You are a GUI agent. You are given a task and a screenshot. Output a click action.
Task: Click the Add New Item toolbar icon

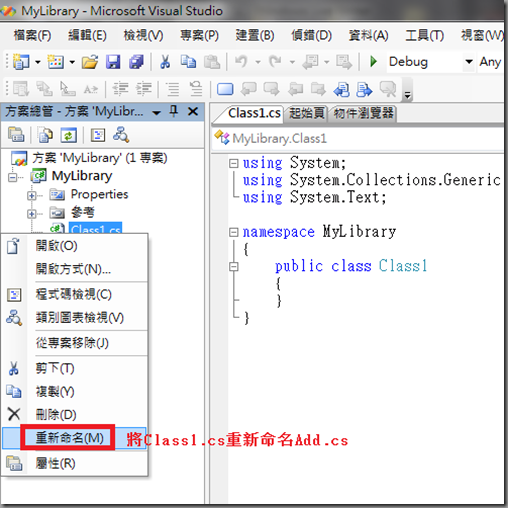tap(56, 62)
